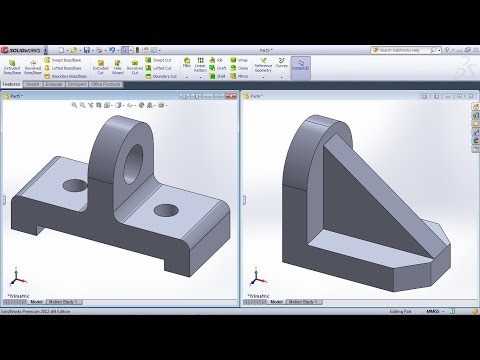Click Apply Scene icon in Part5 view toolbar

(x=150, y=105)
